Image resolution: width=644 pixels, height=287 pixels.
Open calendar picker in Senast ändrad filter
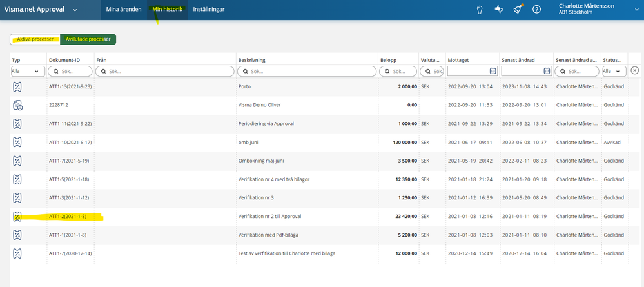point(547,71)
